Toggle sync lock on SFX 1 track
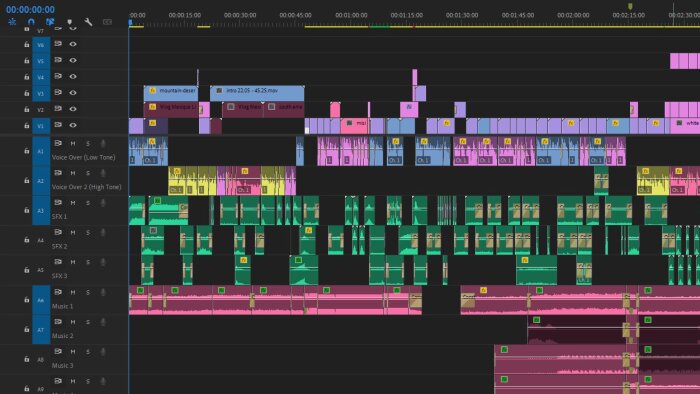The width and height of the screenshot is (700, 394). pyautogui.click(x=58, y=203)
